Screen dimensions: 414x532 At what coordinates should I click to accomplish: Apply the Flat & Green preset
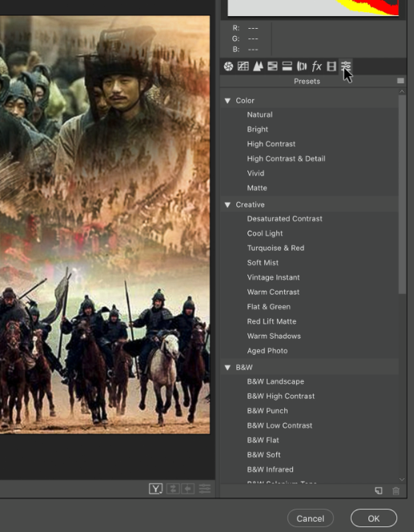(268, 307)
